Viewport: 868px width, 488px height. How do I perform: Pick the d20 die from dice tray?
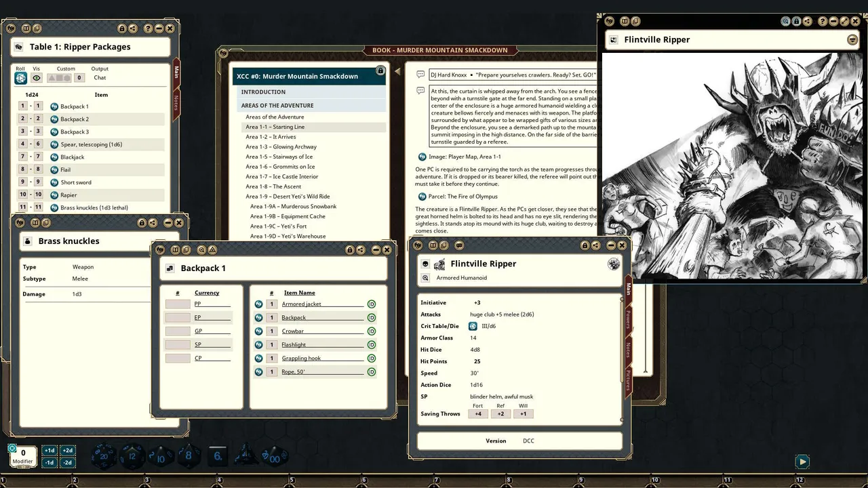(104, 456)
